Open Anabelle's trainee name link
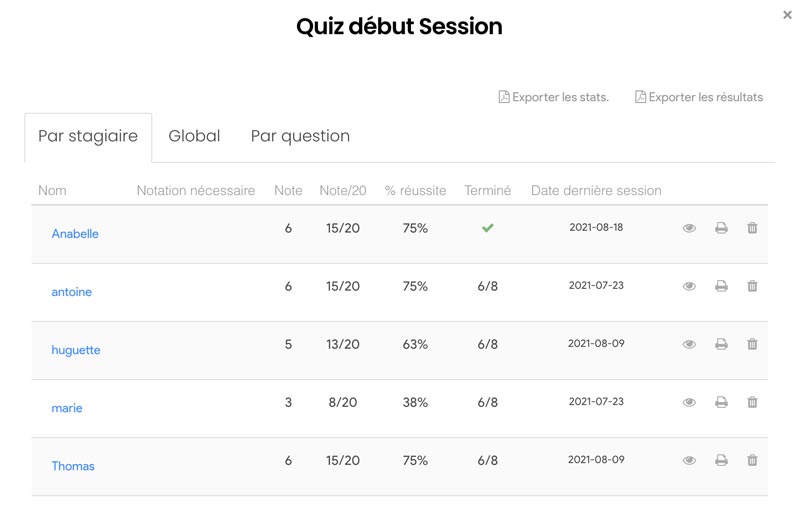This screenshot has width=800, height=529. [x=75, y=234]
